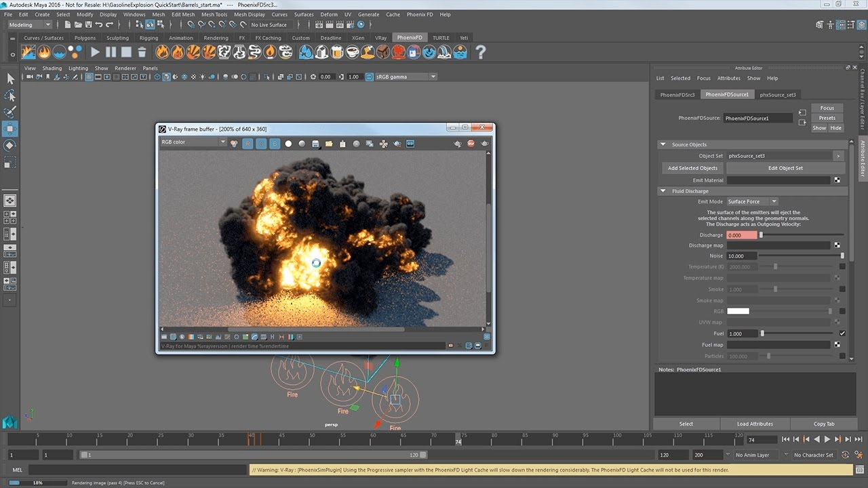This screenshot has width=868, height=488.
Task: Select the Move tool in the toolbox
Action: 10,129
